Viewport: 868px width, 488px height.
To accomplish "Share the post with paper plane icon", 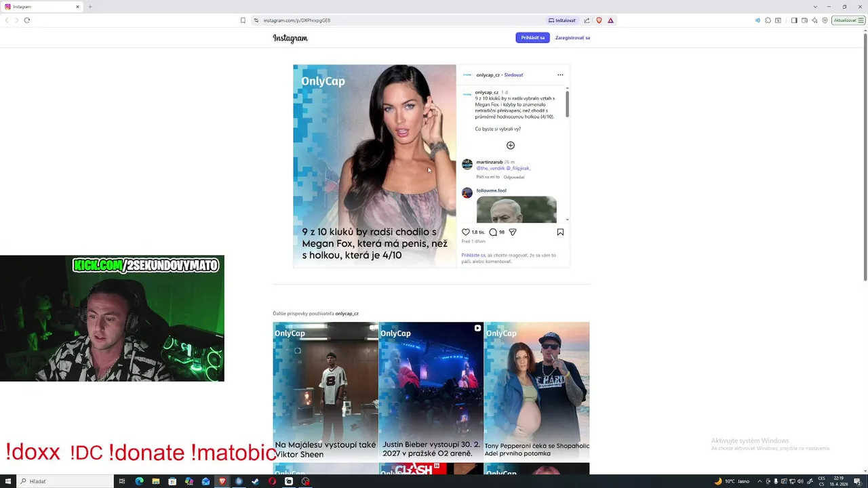I will point(513,232).
